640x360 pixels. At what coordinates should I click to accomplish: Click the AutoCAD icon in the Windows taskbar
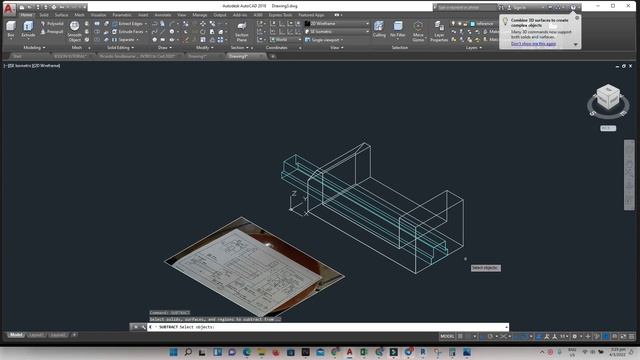coord(349,352)
